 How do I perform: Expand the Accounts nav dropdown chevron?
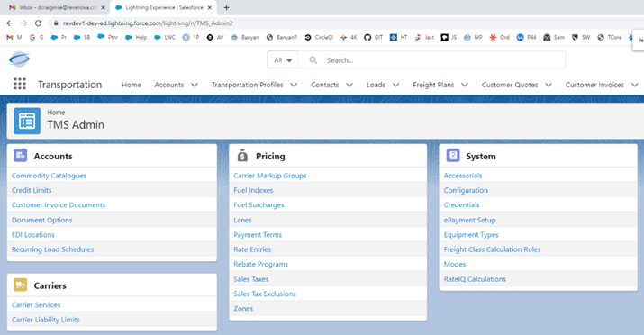pos(195,85)
